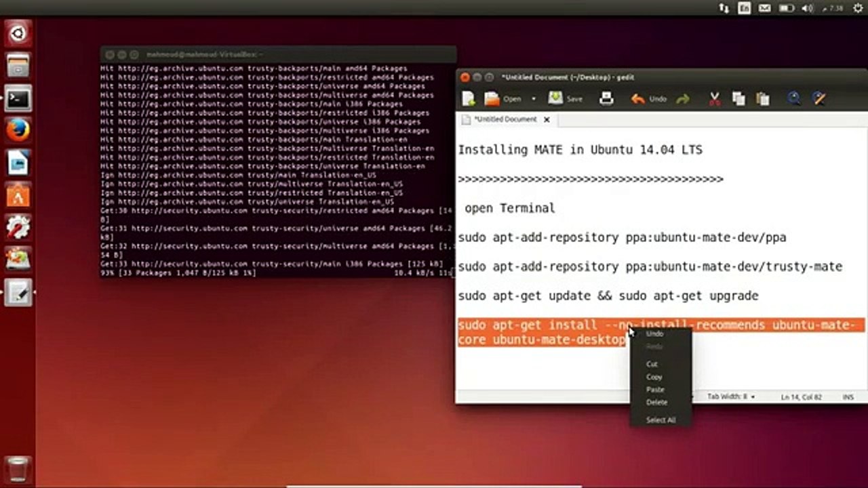Open the messaging mail indicator
Image resolution: width=868 pixels, height=488 pixels.
pyautogui.click(x=764, y=8)
